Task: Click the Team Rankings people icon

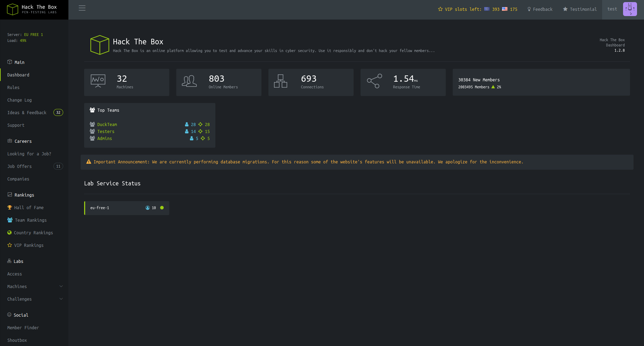Action: (10, 220)
